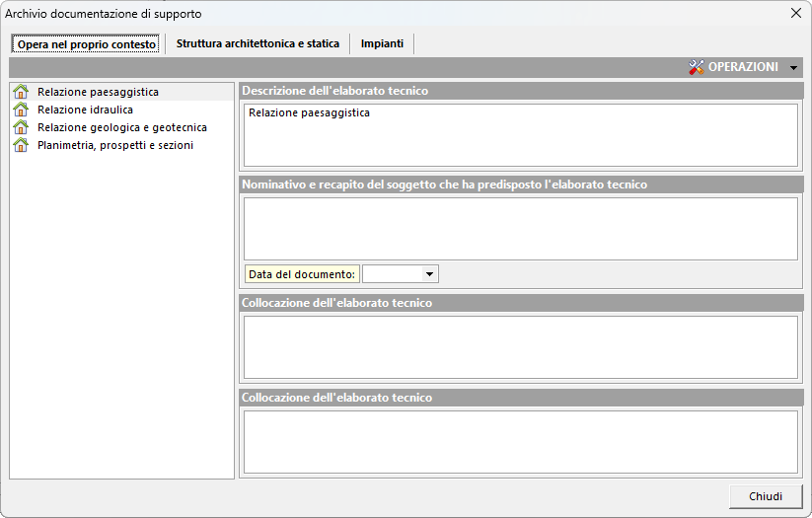Close the Archivio documentazione di supporto window

pos(796,13)
